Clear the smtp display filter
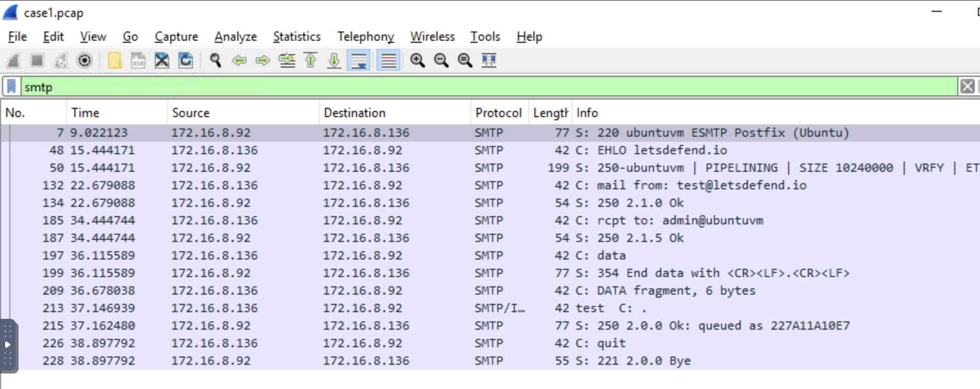Screen dimensions: 980x389 pos(967,87)
